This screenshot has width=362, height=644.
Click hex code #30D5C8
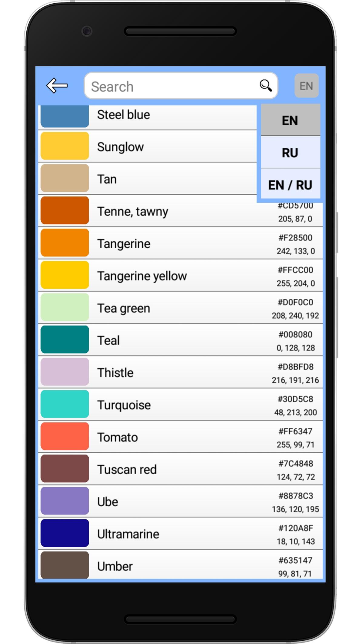tap(295, 399)
